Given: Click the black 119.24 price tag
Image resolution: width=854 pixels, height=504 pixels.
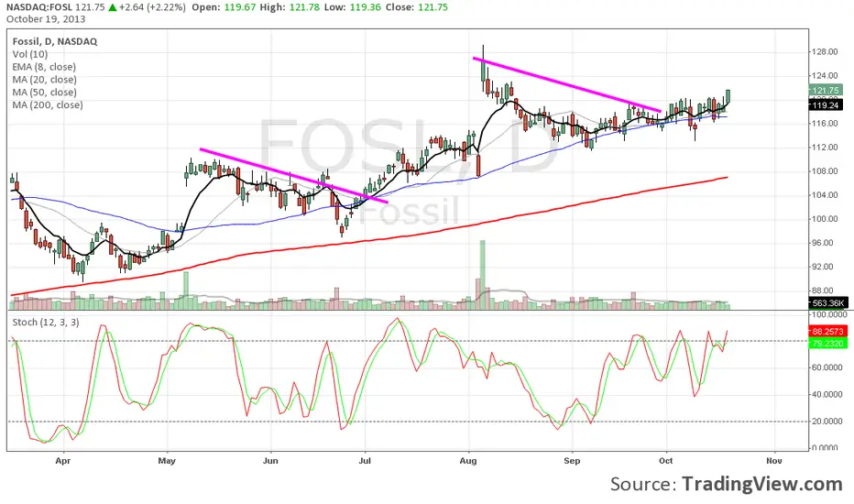Looking at the screenshot, I should point(826,105).
